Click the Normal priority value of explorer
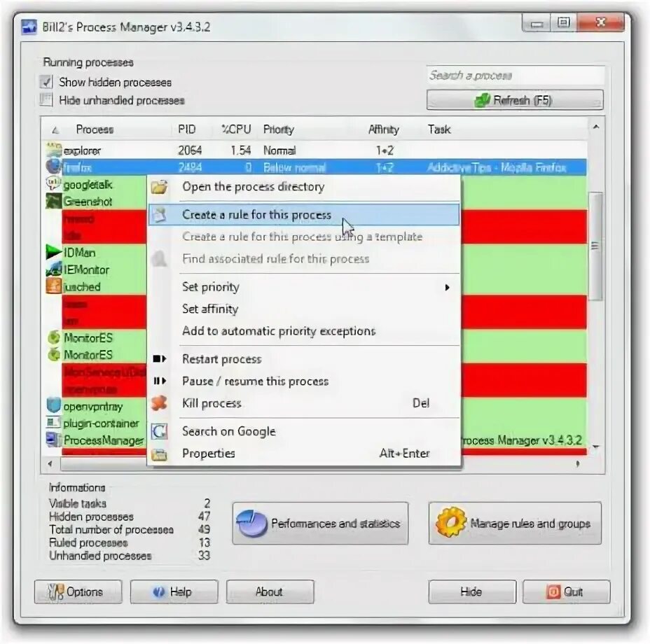The height and width of the screenshot is (644, 650). (x=279, y=150)
